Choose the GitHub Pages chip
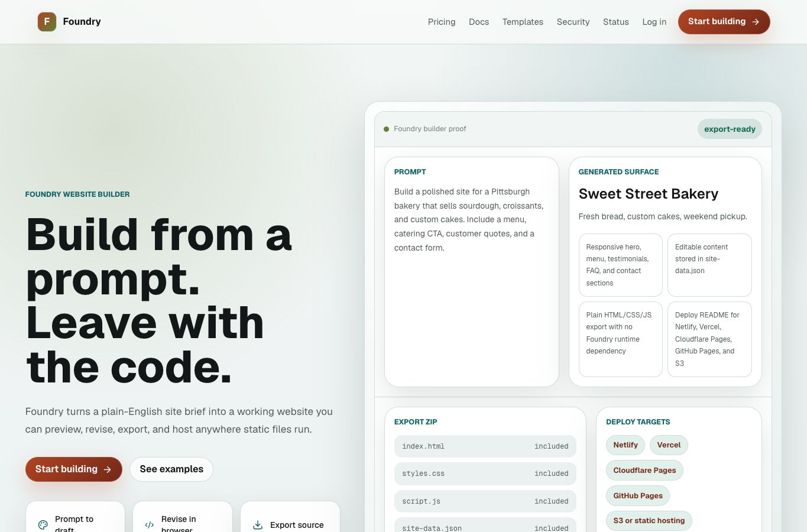Screen dimensions: 807x532 pos(638,496)
